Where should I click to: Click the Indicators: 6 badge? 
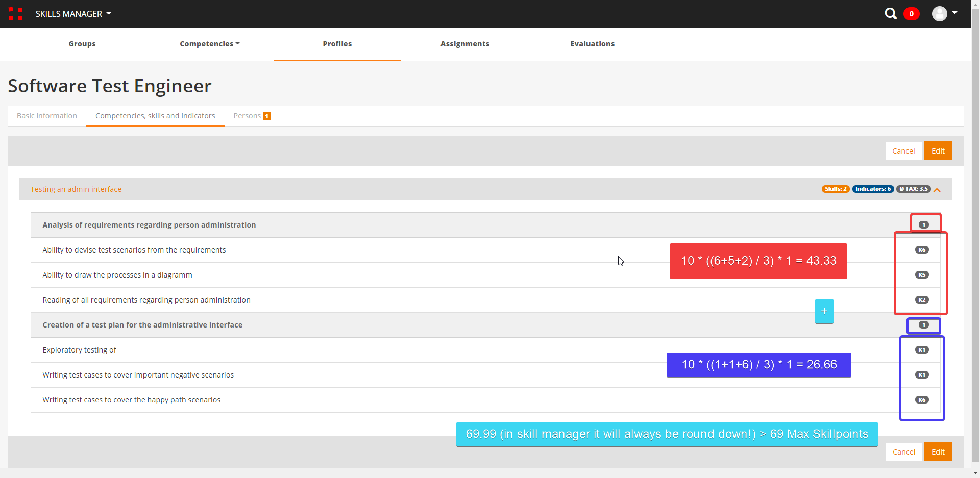(x=873, y=189)
